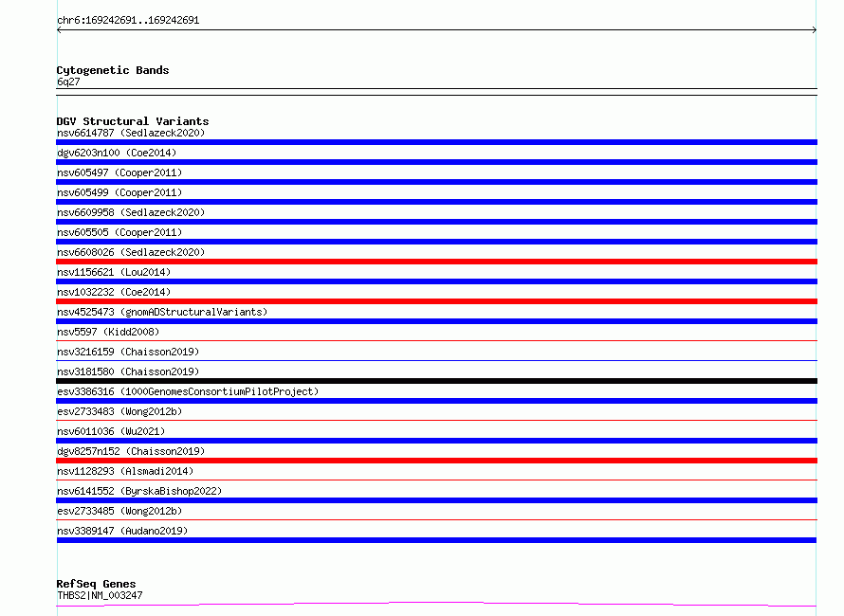
Task: Click the blue bar under nsv4525473
Action: [436, 321]
